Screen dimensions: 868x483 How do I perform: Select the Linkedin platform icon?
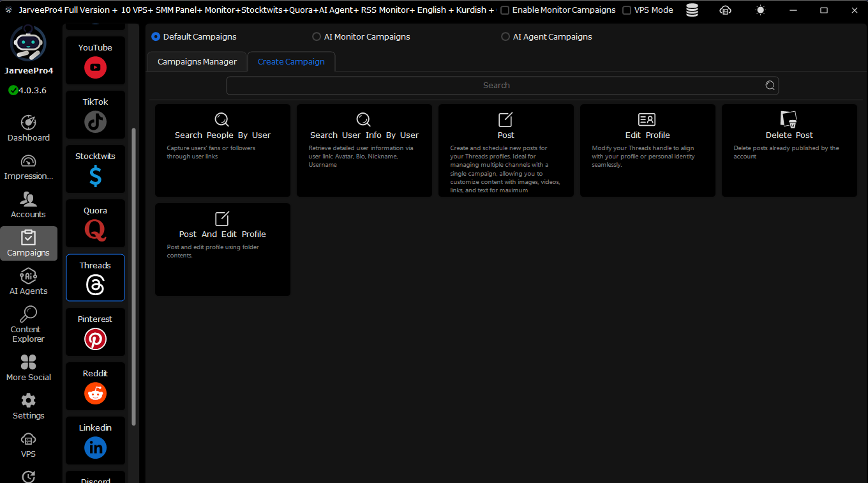click(95, 448)
